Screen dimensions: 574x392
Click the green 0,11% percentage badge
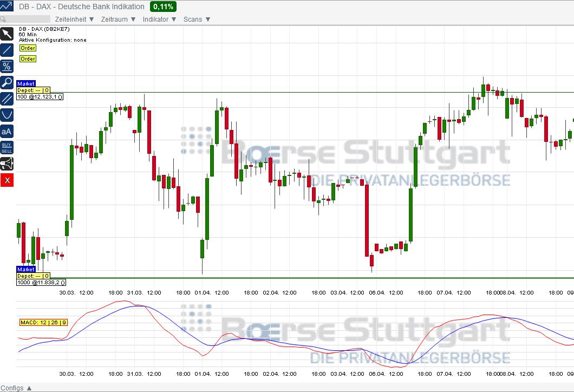(163, 6)
